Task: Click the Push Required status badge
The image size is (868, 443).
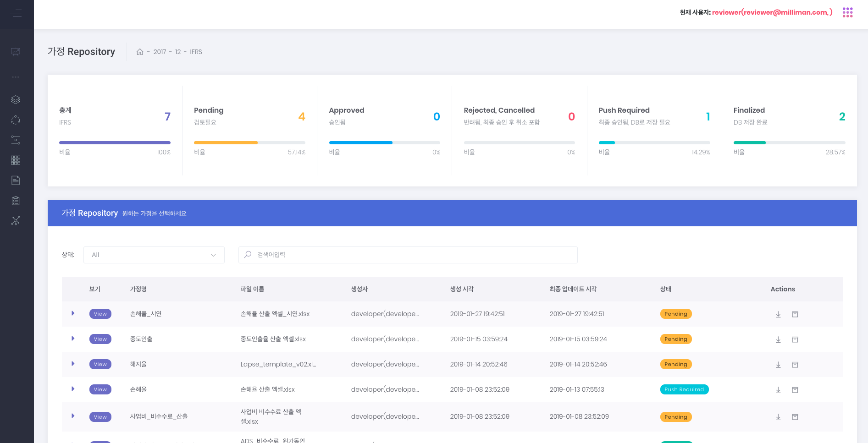Action: point(684,389)
